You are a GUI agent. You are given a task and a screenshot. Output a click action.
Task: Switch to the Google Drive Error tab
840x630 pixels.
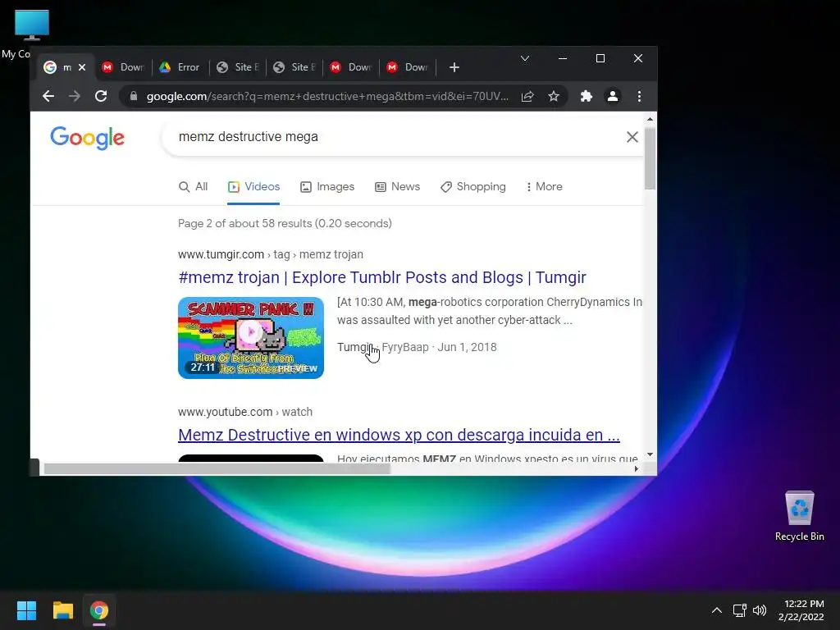(x=180, y=67)
